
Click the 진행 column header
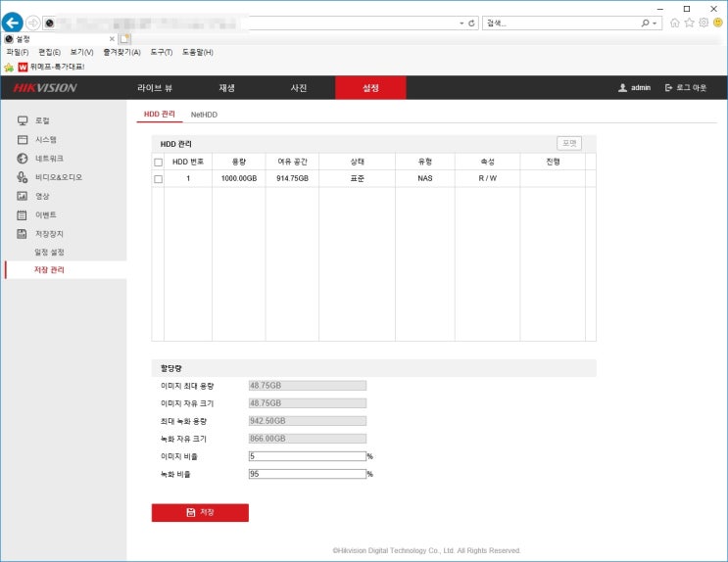(553, 162)
